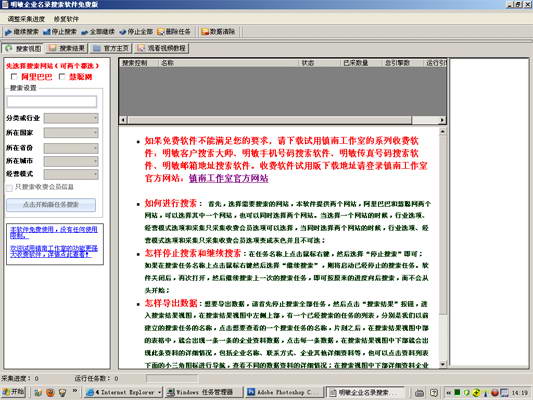Click the 继续搜索 (continue search) toolbar icon
Screen dimensions: 533x400
click(21, 32)
